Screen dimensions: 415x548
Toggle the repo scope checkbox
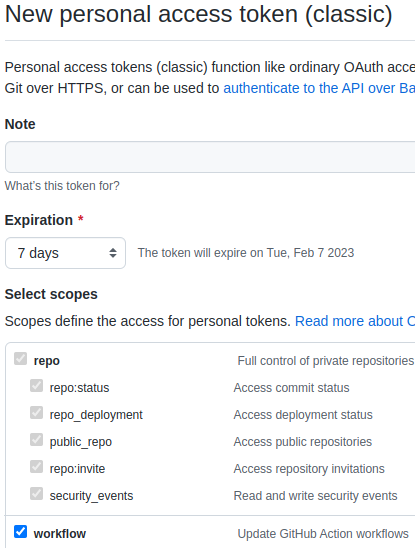click(x=20, y=359)
